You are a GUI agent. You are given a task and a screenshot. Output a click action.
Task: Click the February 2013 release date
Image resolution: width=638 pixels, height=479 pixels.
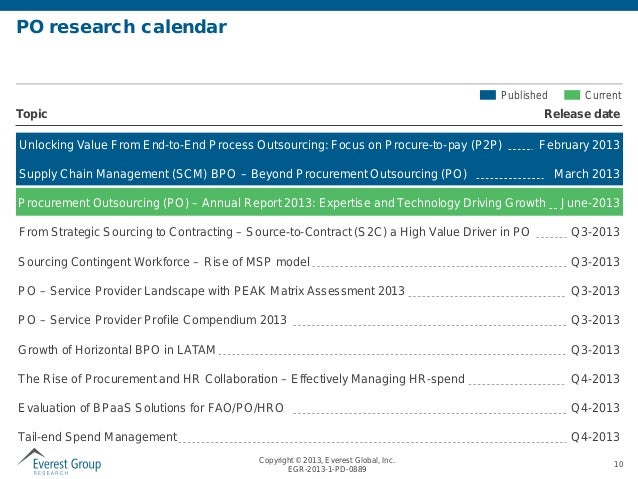(579, 146)
